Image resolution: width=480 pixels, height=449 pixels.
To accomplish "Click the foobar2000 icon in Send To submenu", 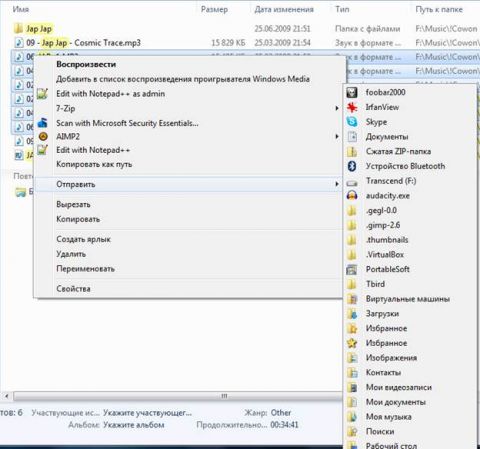I will pos(352,92).
